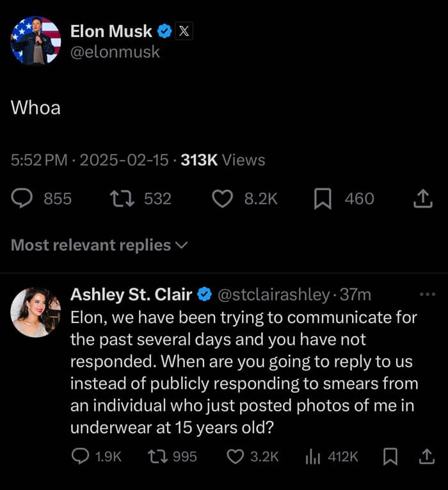Open Ashley St. Clair's avatar
448x490 pixels.
point(36,312)
